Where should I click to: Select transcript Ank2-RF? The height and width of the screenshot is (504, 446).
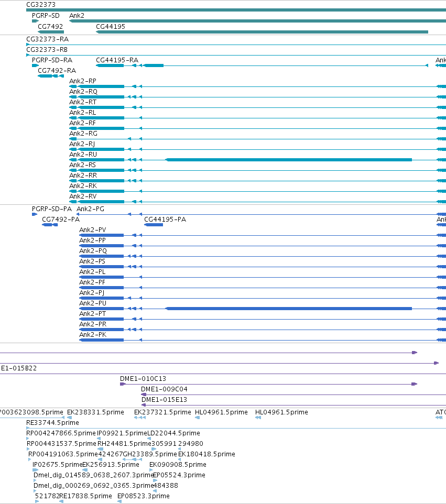point(82,123)
